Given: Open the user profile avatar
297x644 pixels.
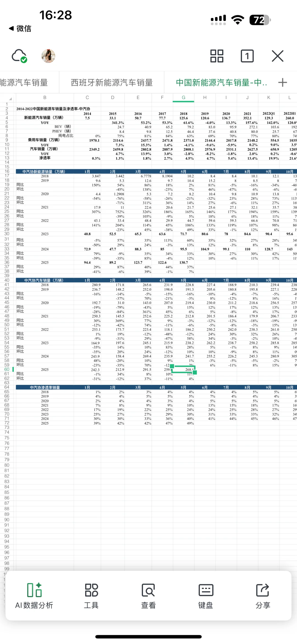Looking at the screenshot, I should click(48, 56).
